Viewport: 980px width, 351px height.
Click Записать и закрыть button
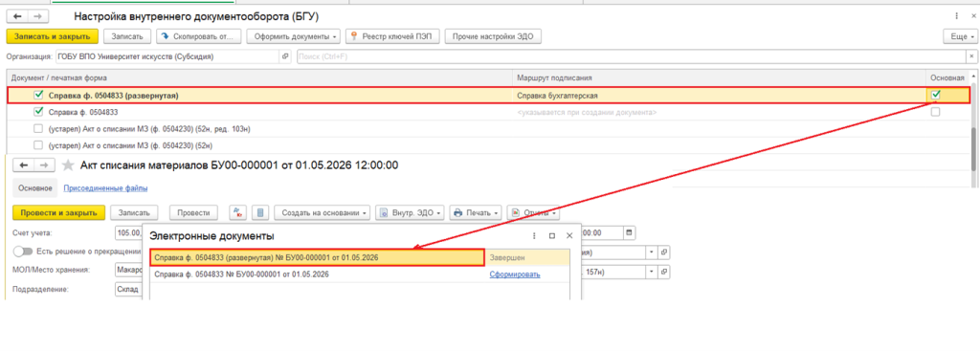pos(53,37)
